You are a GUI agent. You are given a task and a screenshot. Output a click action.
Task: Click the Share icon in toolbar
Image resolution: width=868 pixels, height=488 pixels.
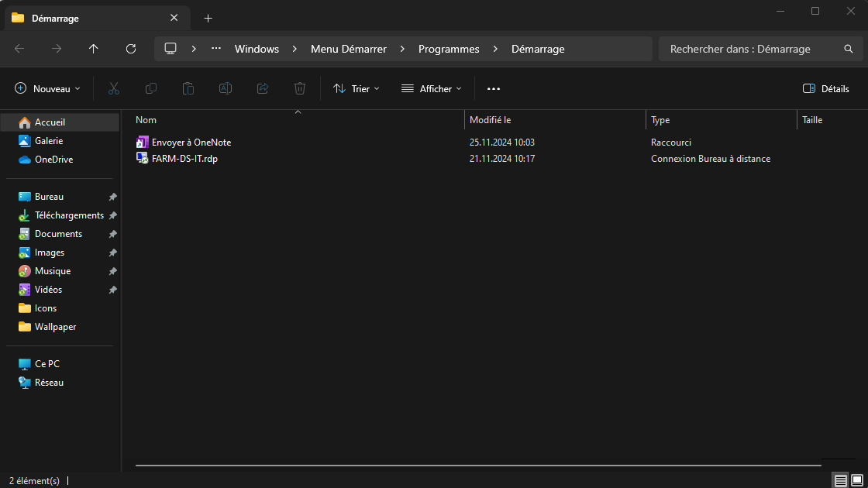click(x=263, y=89)
